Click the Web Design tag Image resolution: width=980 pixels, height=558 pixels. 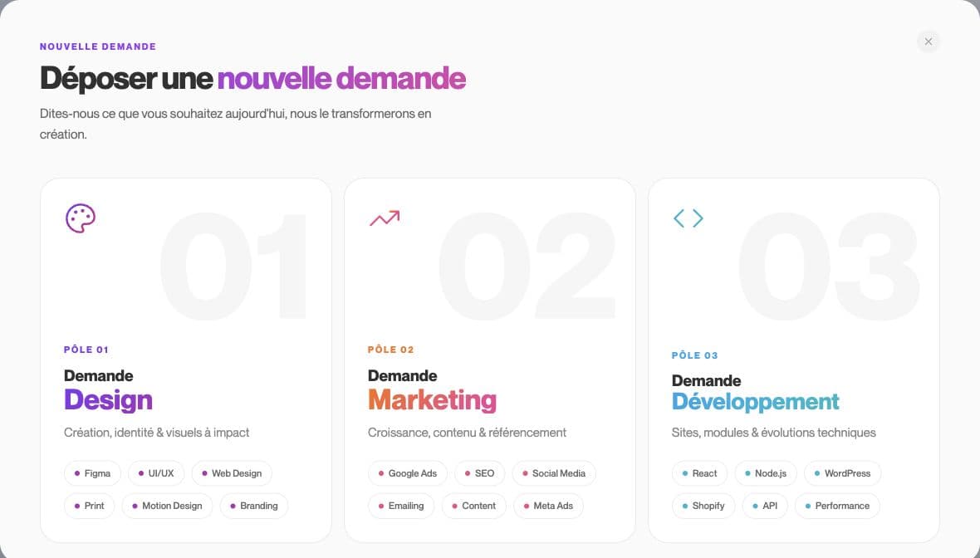(232, 473)
